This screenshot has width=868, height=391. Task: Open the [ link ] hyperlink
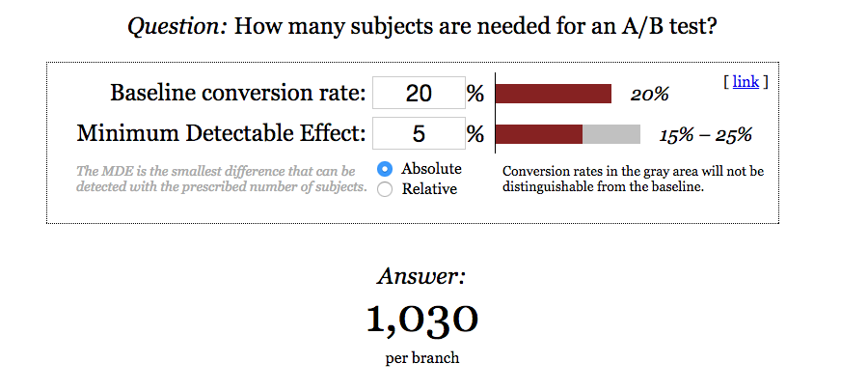(746, 82)
